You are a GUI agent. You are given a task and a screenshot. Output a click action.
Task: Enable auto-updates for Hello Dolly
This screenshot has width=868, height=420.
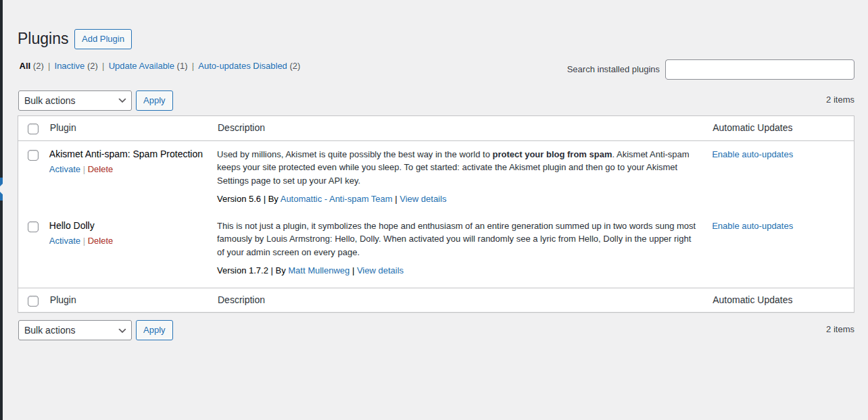pyautogui.click(x=752, y=226)
